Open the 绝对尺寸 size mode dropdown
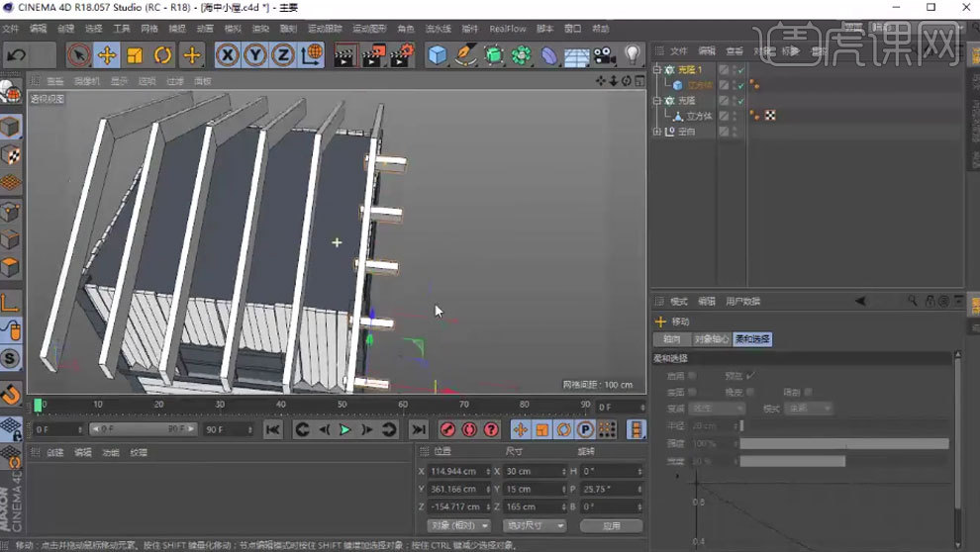Image resolution: width=980 pixels, height=552 pixels. (534, 525)
